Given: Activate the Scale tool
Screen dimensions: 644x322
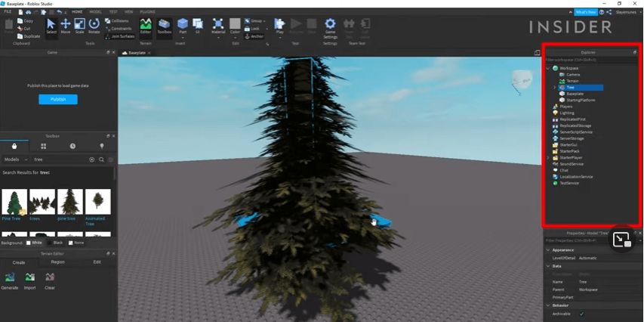Looking at the screenshot, I should click(x=79, y=26).
